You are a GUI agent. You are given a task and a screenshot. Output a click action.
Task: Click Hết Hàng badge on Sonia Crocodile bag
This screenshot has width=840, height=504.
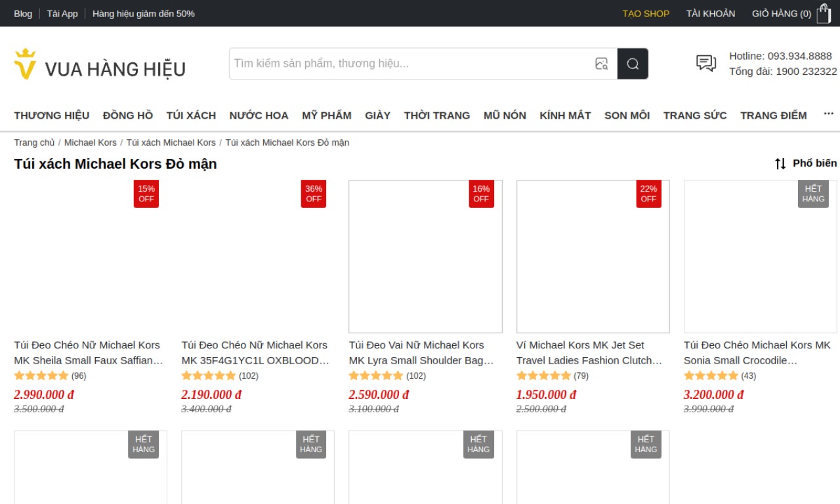point(813,194)
